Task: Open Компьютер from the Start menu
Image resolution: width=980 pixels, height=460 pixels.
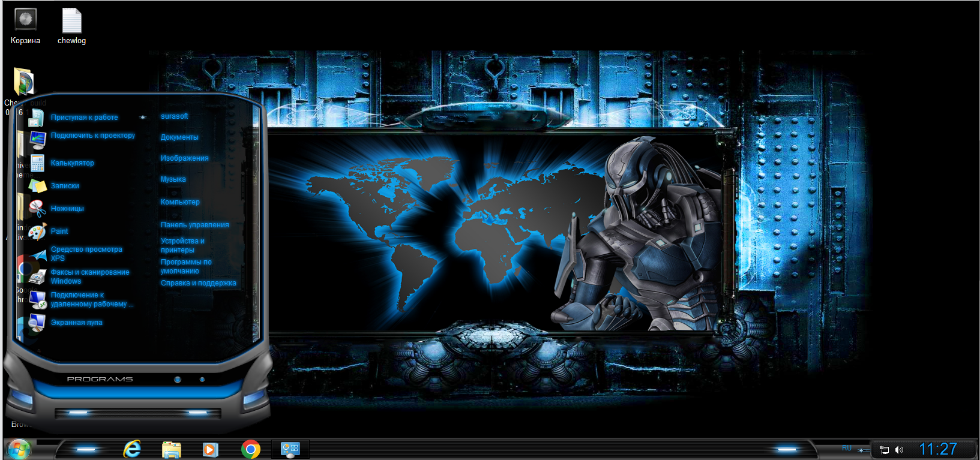Action: (x=180, y=202)
